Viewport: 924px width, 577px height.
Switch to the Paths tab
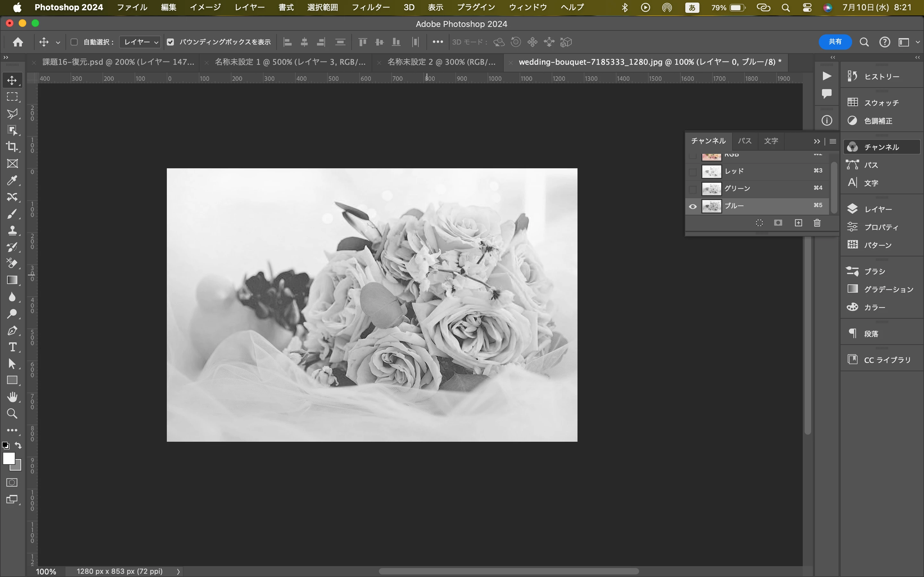tap(745, 141)
